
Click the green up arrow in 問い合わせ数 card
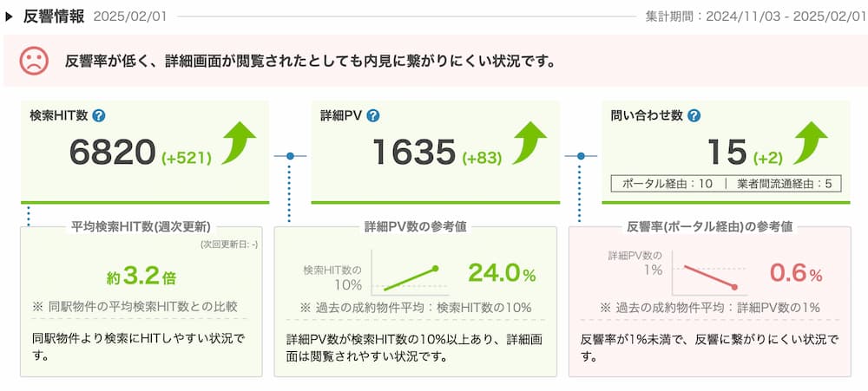click(x=810, y=144)
